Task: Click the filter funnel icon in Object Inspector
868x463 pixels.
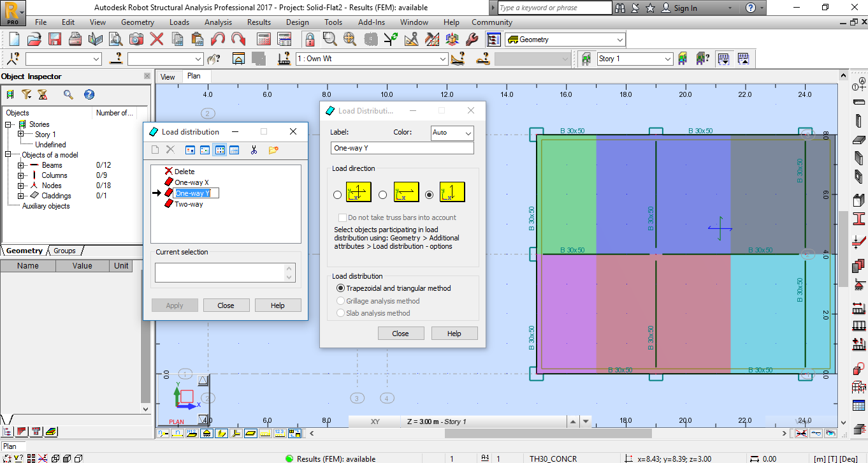Action: 26,94
